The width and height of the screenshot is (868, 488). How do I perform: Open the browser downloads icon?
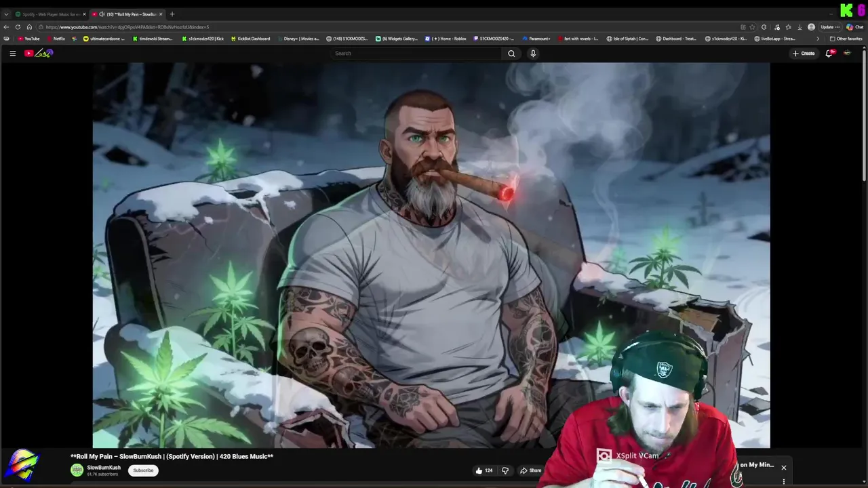pos(800,27)
